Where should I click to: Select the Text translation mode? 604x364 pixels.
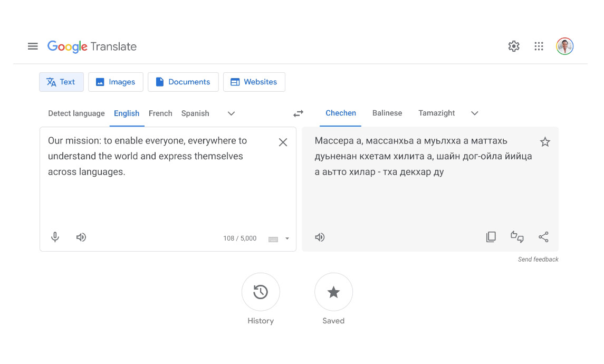coord(61,82)
